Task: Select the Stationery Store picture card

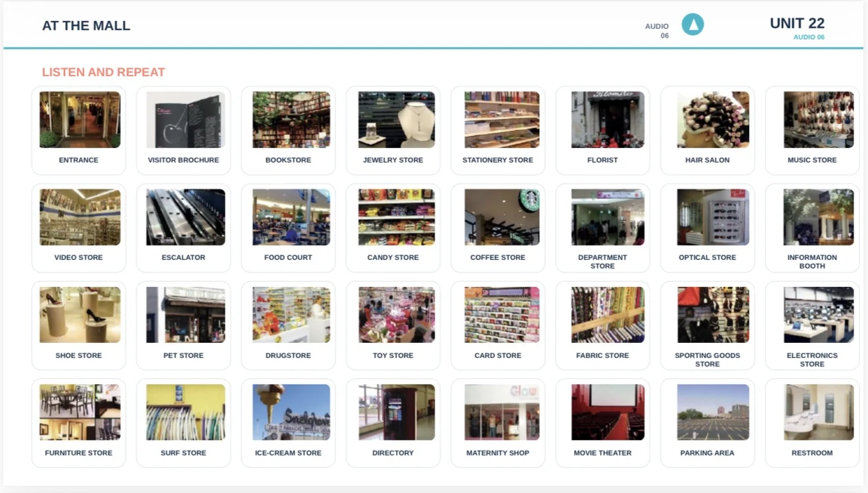Action: (498, 130)
